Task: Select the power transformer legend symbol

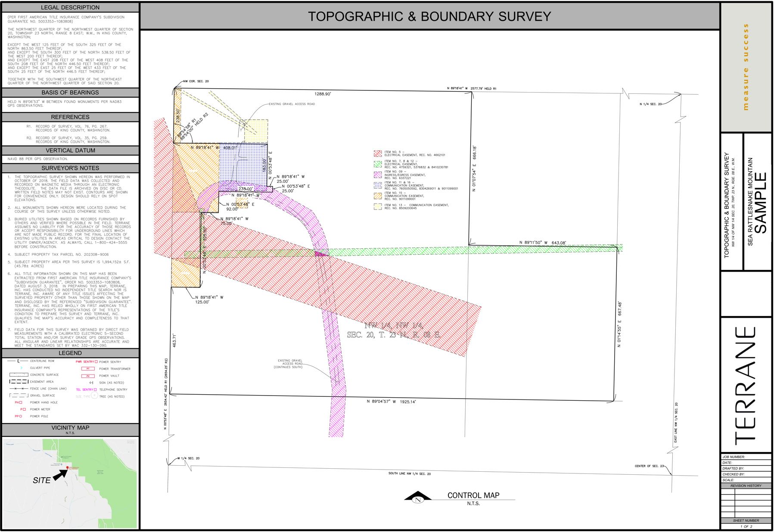Action: (x=88, y=369)
